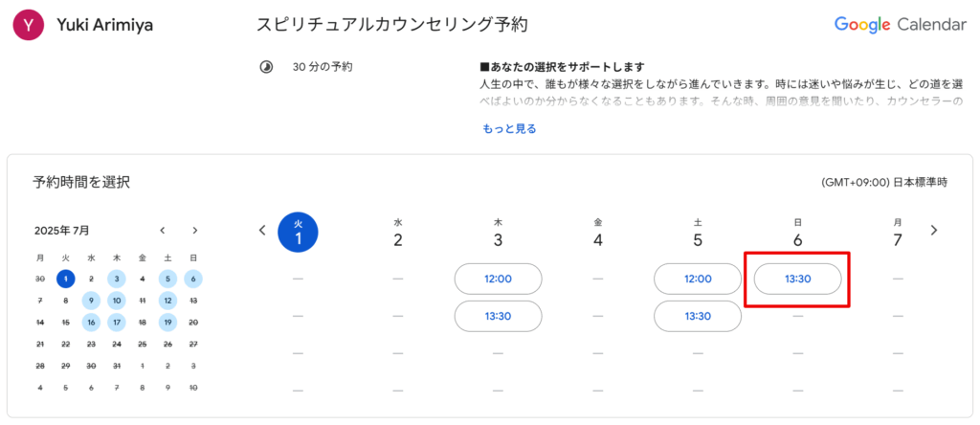This screenshot has height=425, width=980.
Task: Select July 12 in the mini calendar
Action: [167, 301]
